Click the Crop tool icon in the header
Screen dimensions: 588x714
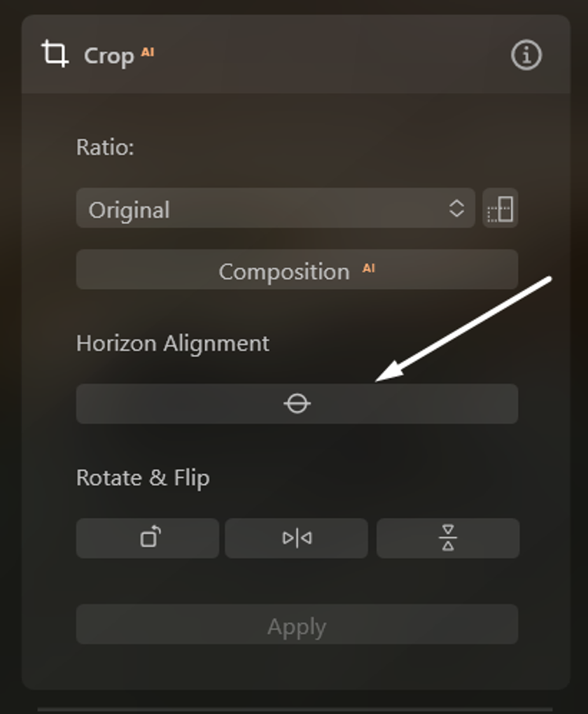[55, 54]
